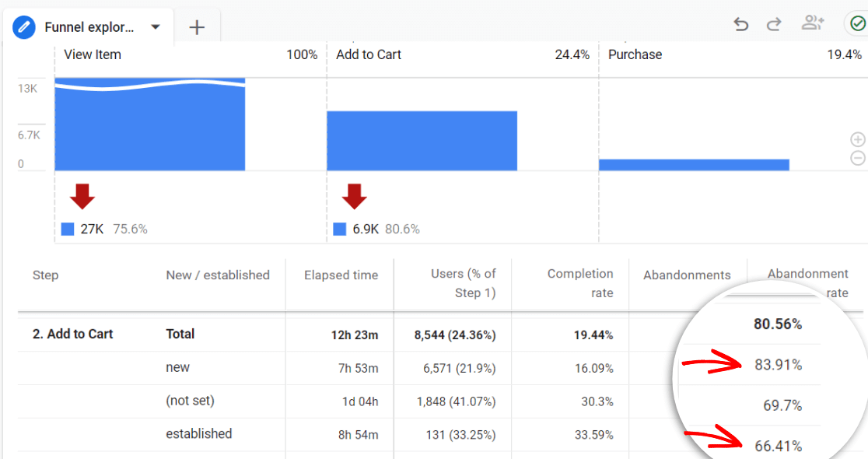Click the blue 6.9K abandonment legend swatch

click(x=340, y=229)
